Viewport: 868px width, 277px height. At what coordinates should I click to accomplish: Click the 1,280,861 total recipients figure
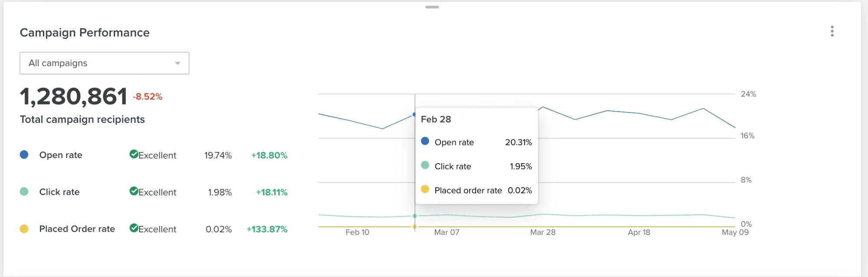[73, 96]
